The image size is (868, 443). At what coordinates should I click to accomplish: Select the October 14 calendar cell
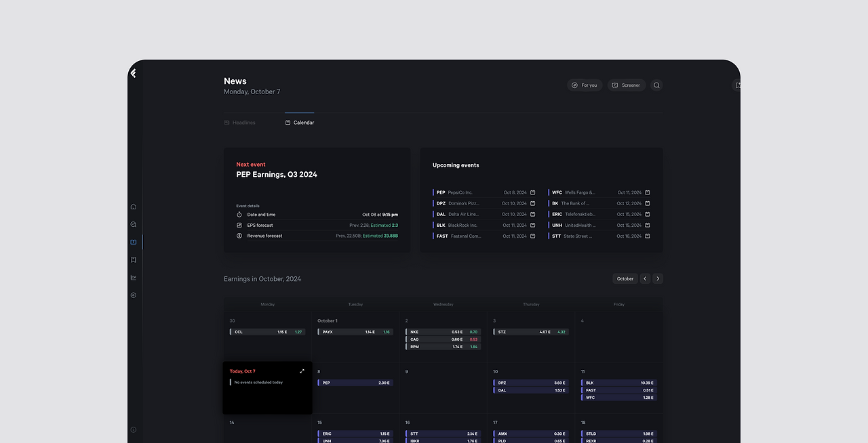tap(267, 428)
